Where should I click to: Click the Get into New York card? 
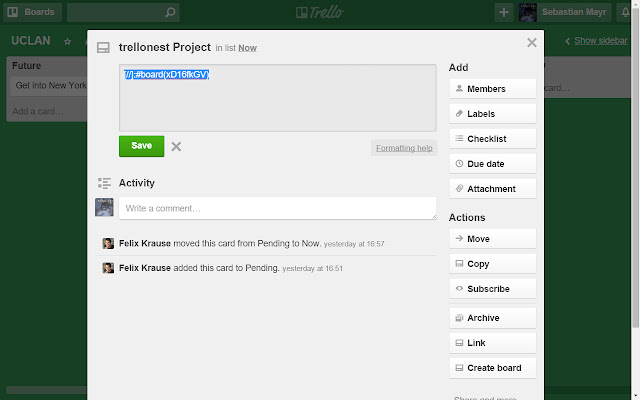point(49,86)
